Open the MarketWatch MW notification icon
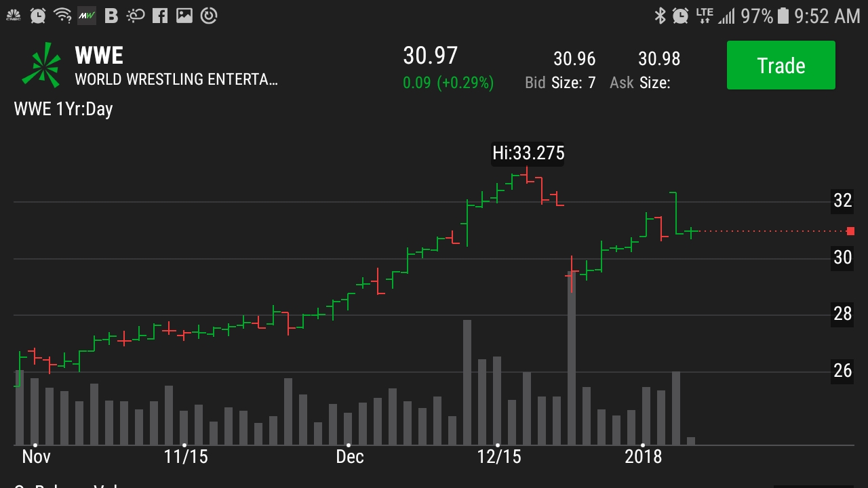The image size is (868, 488). [86, 16]
